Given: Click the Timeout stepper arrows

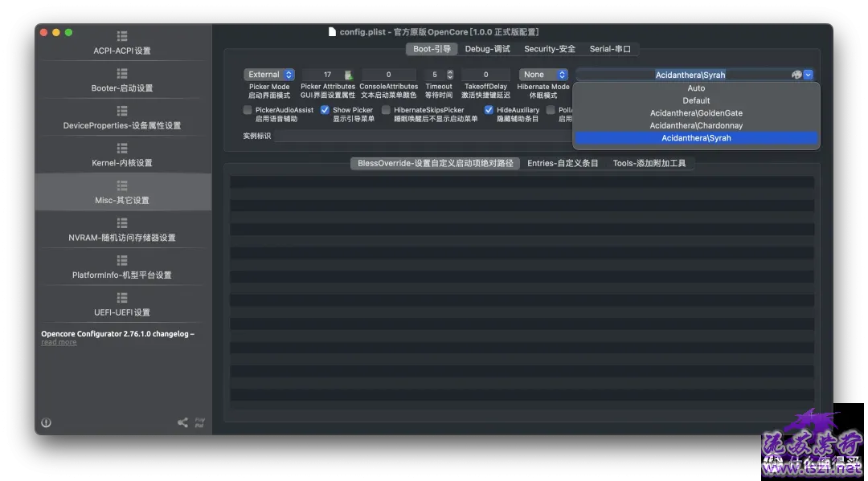Looking at the screenshot, I should click(x=450, y=75).
